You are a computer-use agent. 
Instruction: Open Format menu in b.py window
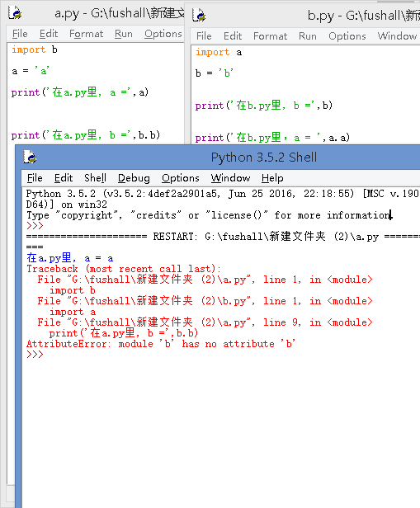(271, 36)
